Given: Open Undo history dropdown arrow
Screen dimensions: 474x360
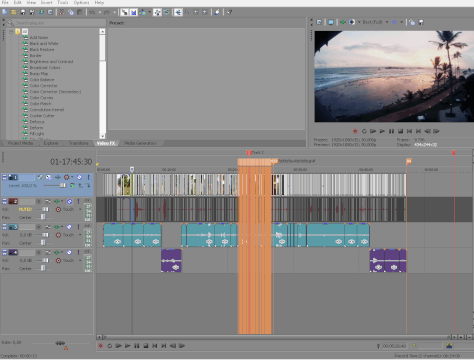Looking at the screenshot, I should tap(100, 12).
